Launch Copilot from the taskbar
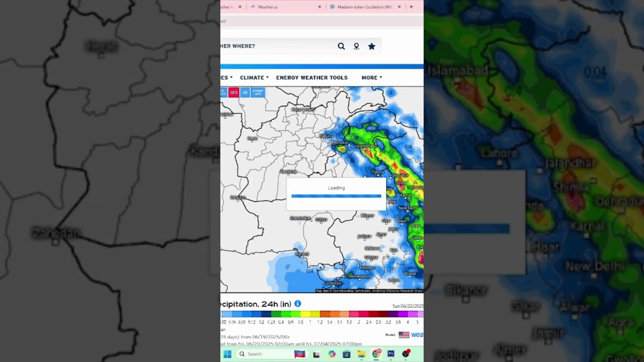The width and height of the screenshot is (644, 362). click(x=332, y=354)
